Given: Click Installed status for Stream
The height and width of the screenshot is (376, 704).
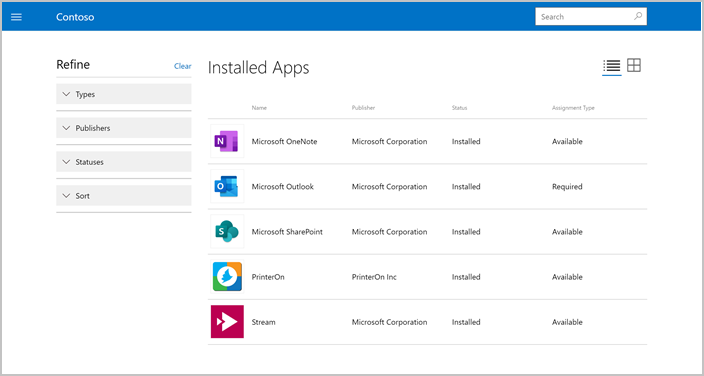Looking at the screenshot, I should [466, 322].
